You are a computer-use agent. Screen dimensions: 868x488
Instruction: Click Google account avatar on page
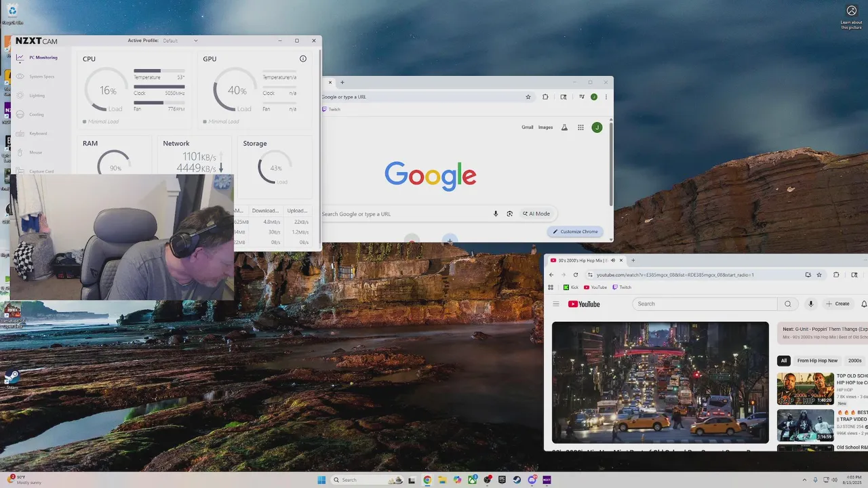coord(597,127)
